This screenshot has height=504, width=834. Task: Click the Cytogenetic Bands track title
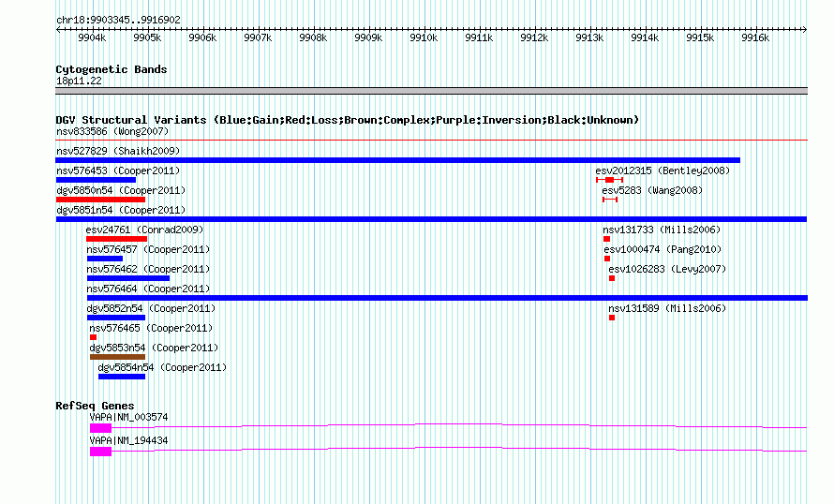[x=112, y=69]
